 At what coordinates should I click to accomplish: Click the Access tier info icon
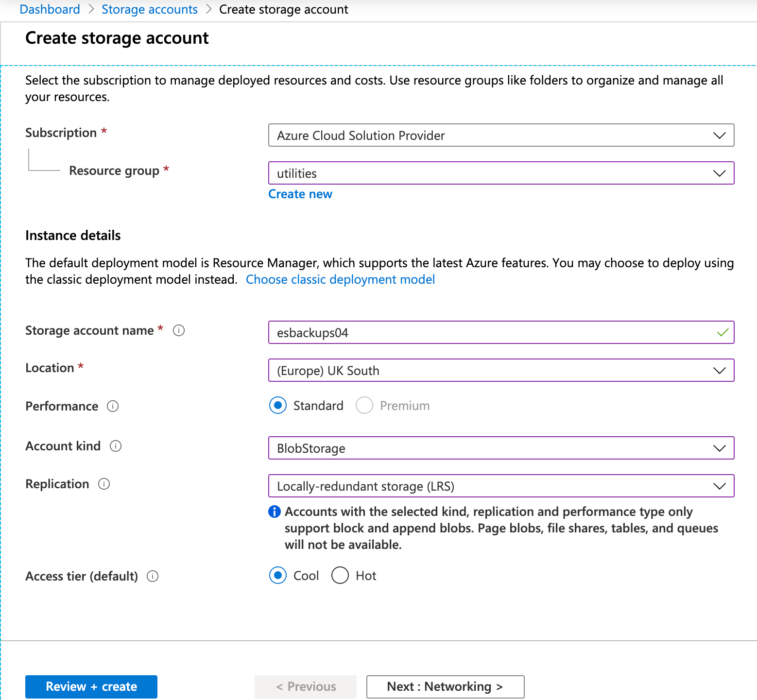tap(153, 576)
